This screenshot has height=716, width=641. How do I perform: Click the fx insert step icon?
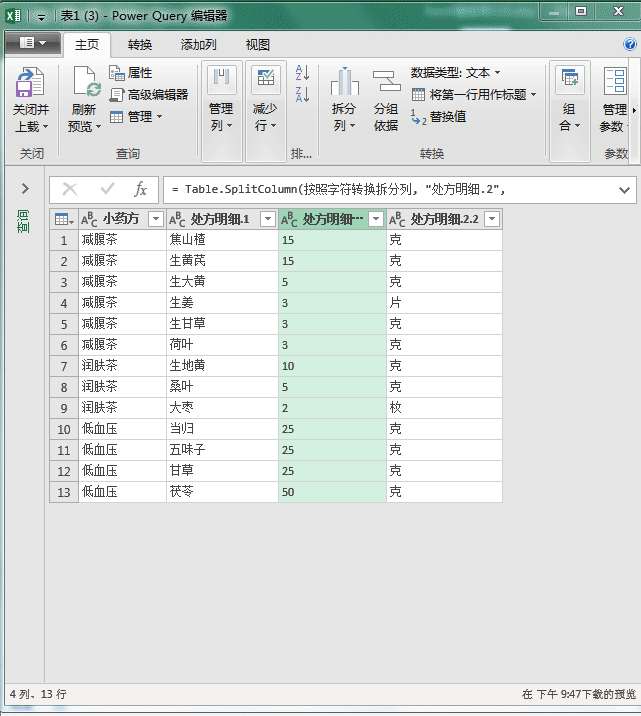[140, 189]
